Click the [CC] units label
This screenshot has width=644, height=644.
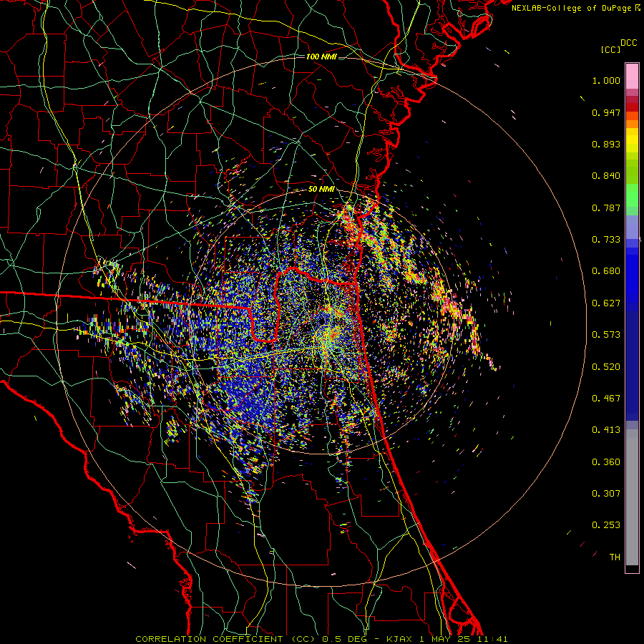pos(610,49)
